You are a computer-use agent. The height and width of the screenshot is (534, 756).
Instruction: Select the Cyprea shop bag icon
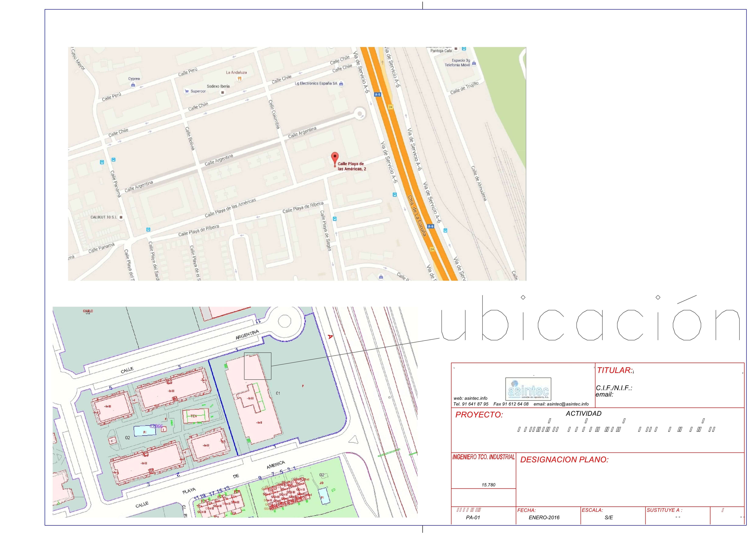click(x=133, y=85)
